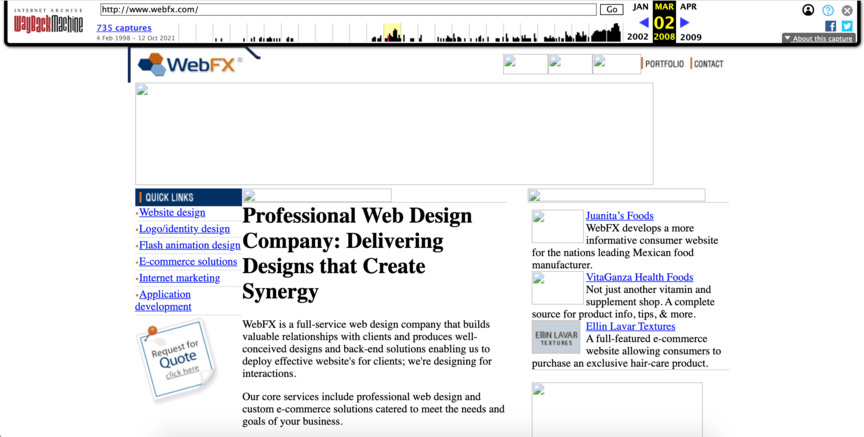Screen dimensions: 864x437
Task: Open VitaGanza Health Foods link
Action: point(639,277)
